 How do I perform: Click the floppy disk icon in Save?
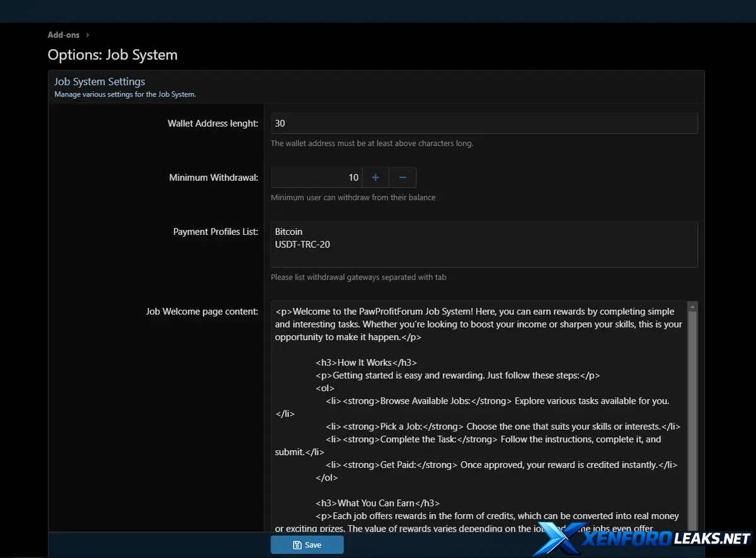click(297, 545)
